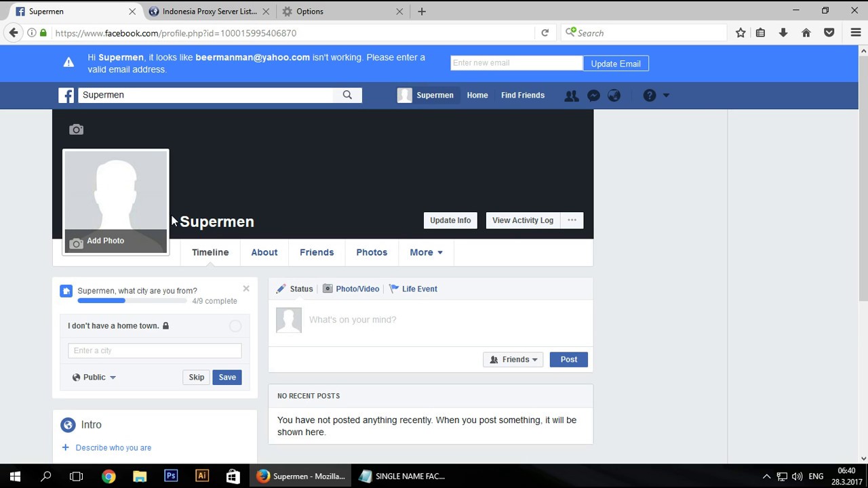Viewport: 868px width, 488px height.
Task: Click the site identity padlock icon
Action: click(x=43, y=33)
